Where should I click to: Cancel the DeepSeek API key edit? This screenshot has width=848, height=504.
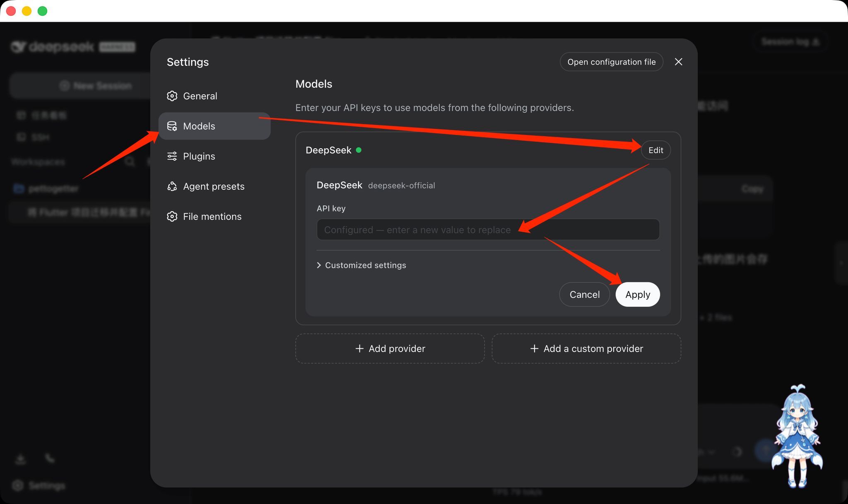[x=585, y=294]
